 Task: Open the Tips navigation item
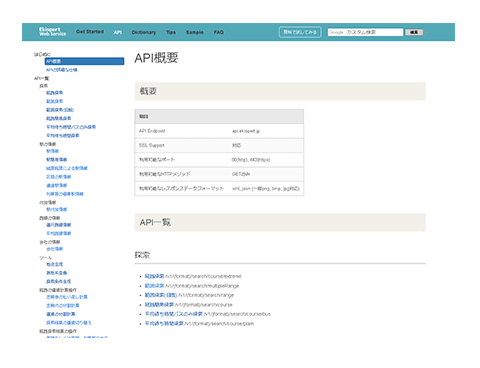pos(171,32)
